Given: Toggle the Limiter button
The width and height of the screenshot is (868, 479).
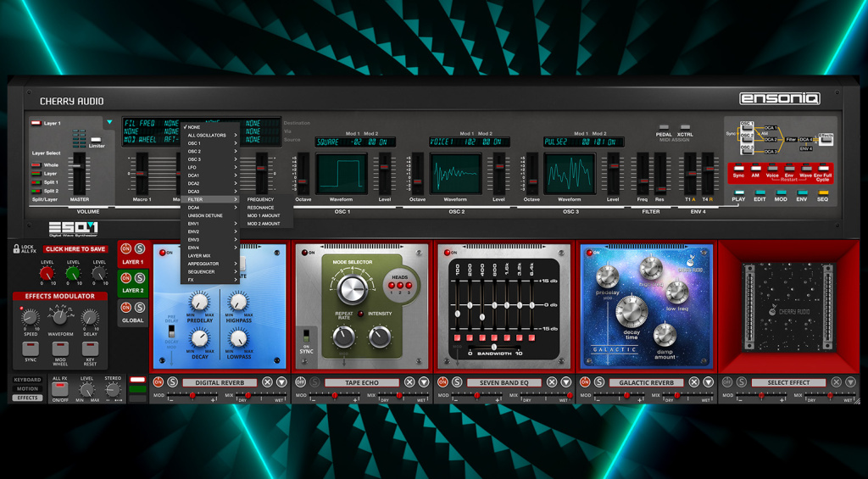Looking at the screenshot, I should tap(97, 140).
